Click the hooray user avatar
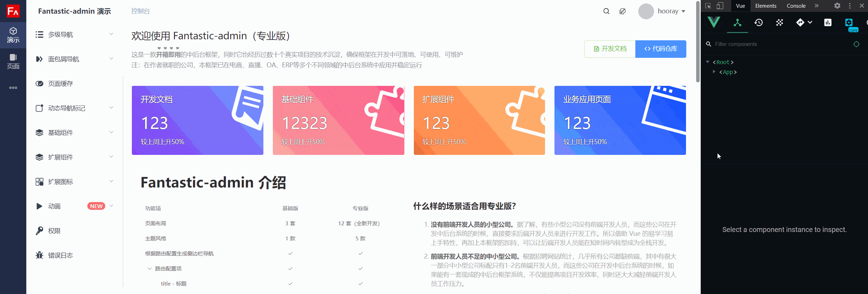The image size is (868, 294). (x=646, y=11)
